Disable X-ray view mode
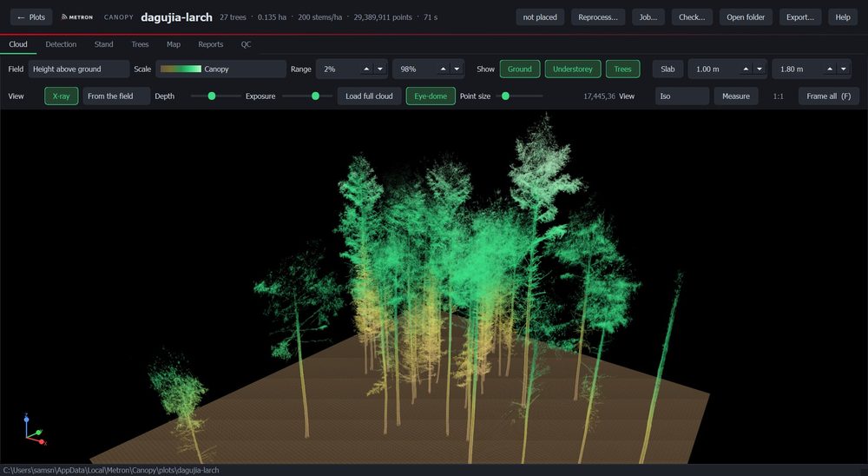Viewport: 868px width, 476px height. [x=62, y=96]
